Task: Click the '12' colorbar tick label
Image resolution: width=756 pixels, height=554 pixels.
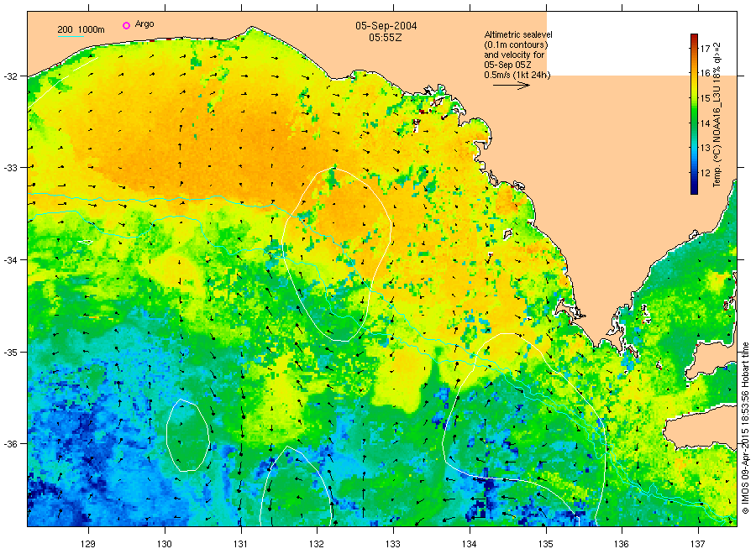Action: pos(705,173)
